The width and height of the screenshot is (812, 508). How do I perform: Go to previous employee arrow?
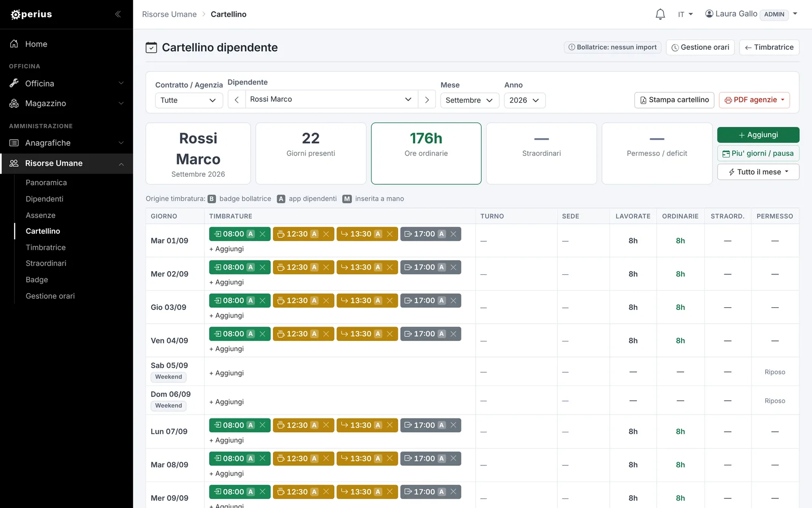tap(236, 100)
